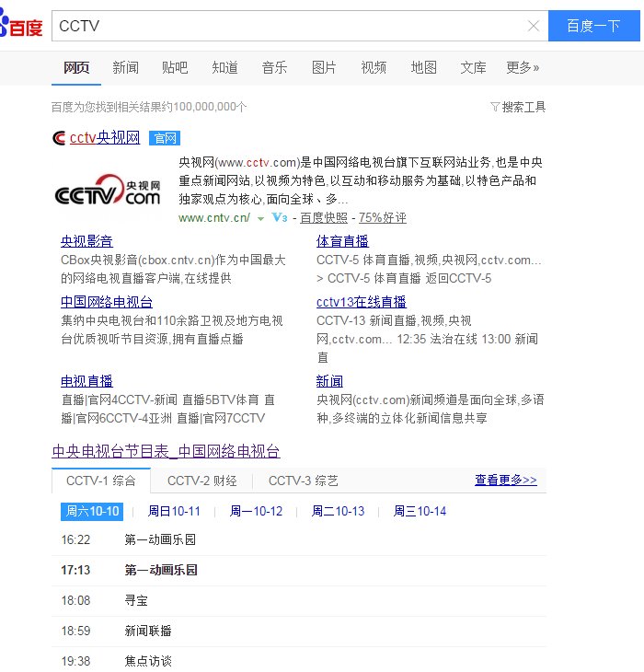Open the cctv13在线直播 sublink
Viewport: 644px width, 672px height.
[362, 302]
